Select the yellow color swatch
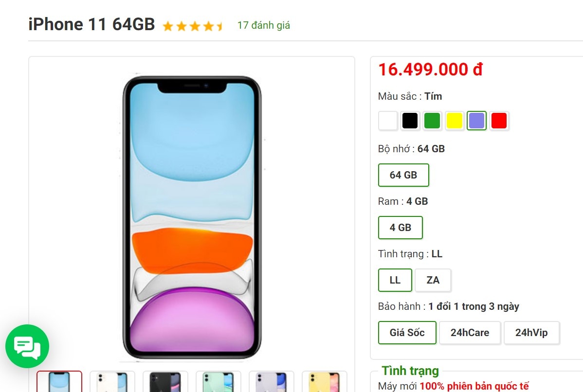The height and width of the screenshot is (392, 583). coord(454,120)
